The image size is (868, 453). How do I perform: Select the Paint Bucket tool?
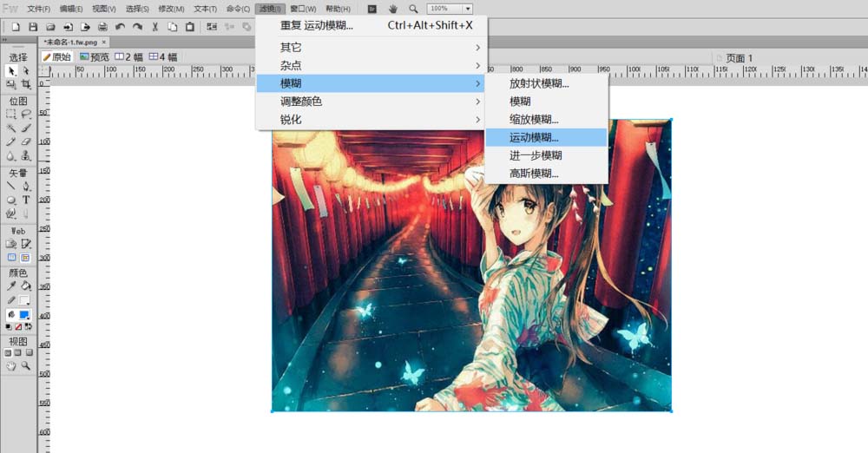pyautogui.click(x=25, y=286)
